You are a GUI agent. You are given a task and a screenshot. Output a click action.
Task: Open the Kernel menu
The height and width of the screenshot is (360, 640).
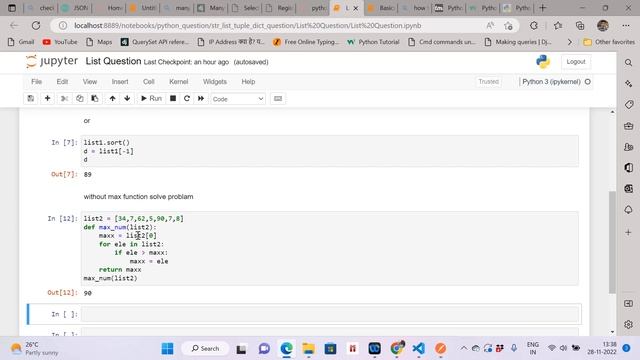[x=179, y=82]
